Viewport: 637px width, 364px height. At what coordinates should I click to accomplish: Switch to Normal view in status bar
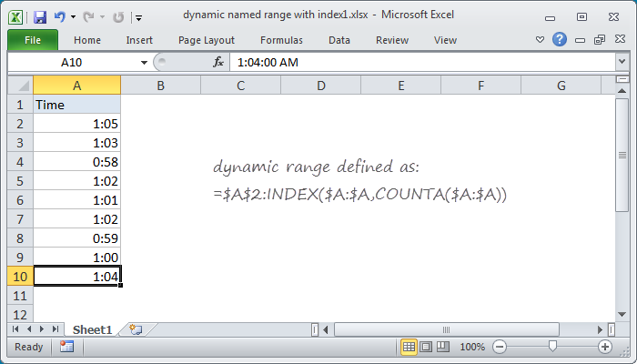(x=409, y=347)
